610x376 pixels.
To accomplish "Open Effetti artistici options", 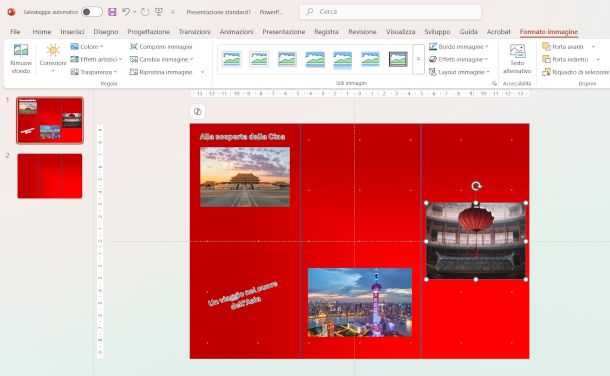I will 96,59.
